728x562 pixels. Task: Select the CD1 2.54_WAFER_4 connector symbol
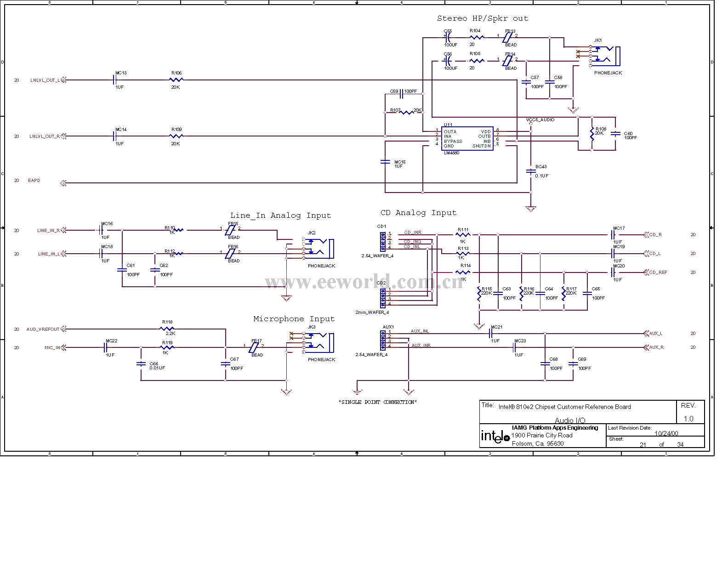coord(383,241)
